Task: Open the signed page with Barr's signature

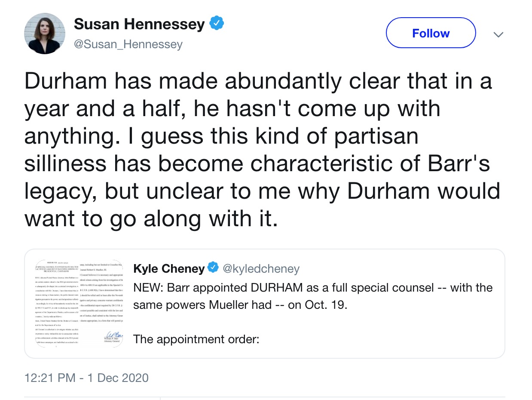Action: point(102,303)
